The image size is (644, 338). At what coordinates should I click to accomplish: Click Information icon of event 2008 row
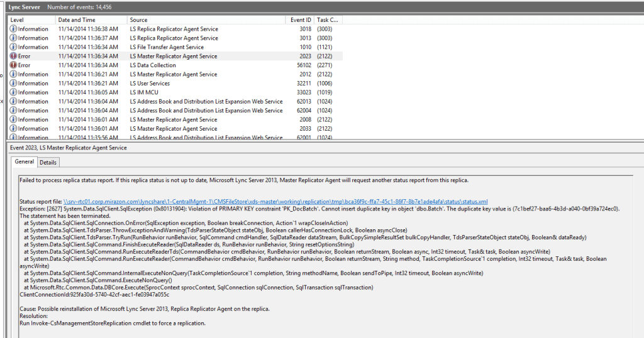coord(13,119)
